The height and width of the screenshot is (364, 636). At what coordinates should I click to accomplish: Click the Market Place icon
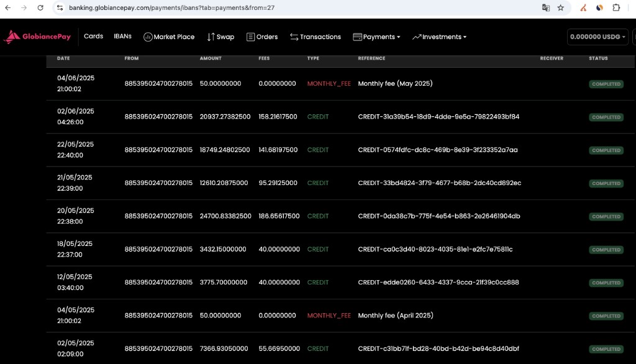[x=148, y=37]
